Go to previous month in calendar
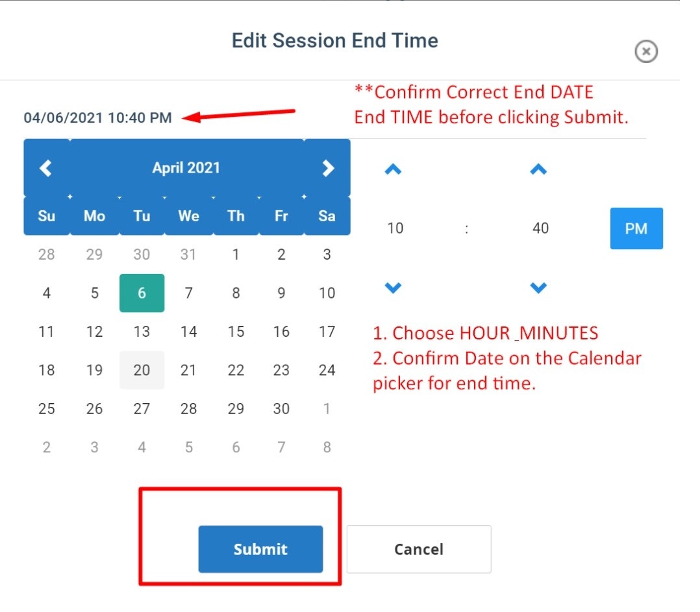The width and height of the screenshot is (700, 612). (x=45, y=168)
